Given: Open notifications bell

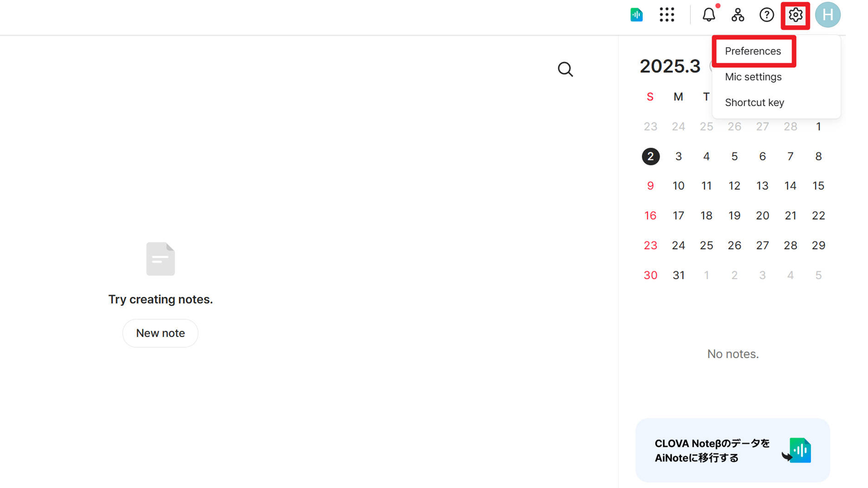Looking at the screenshot, I should [x=709, y=15].
